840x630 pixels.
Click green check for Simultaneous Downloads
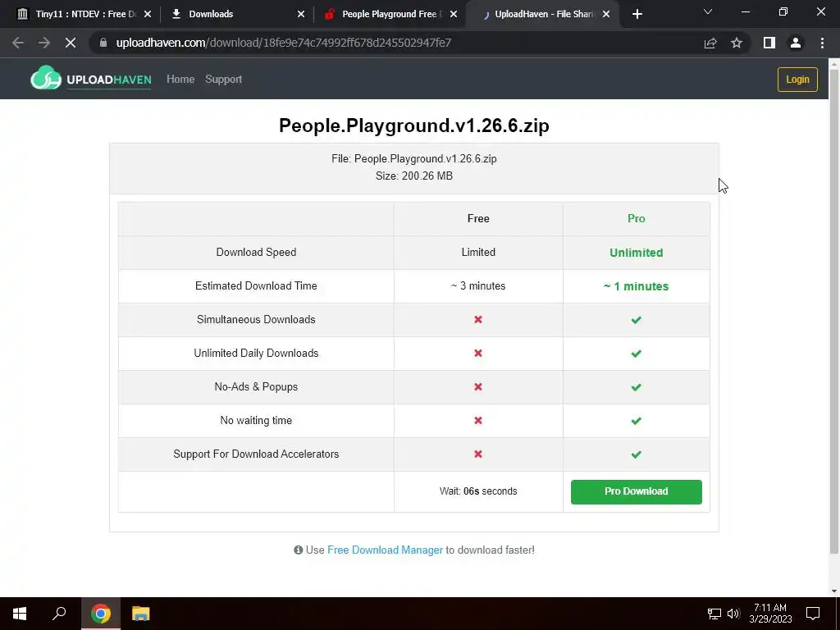[637, 320]
